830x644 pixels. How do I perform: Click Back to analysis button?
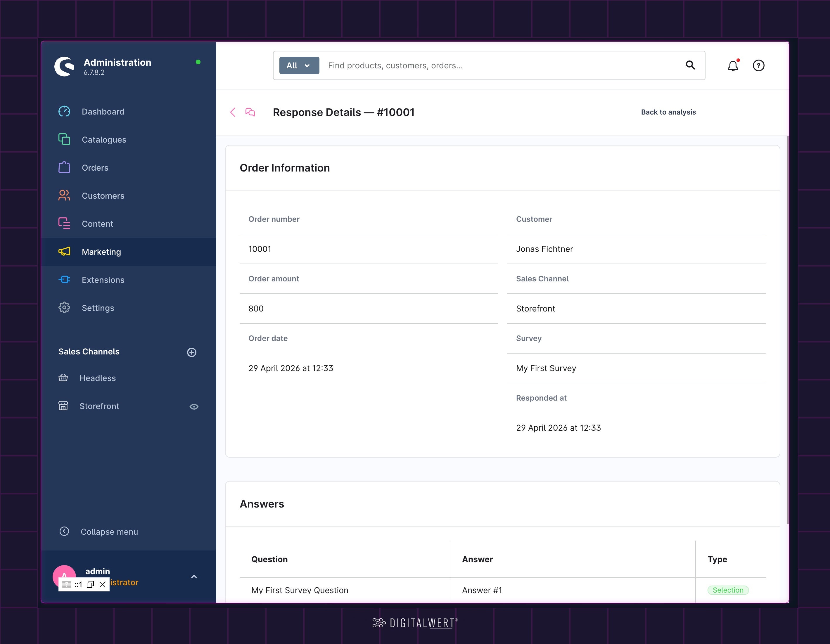click(x=668, y=112)
